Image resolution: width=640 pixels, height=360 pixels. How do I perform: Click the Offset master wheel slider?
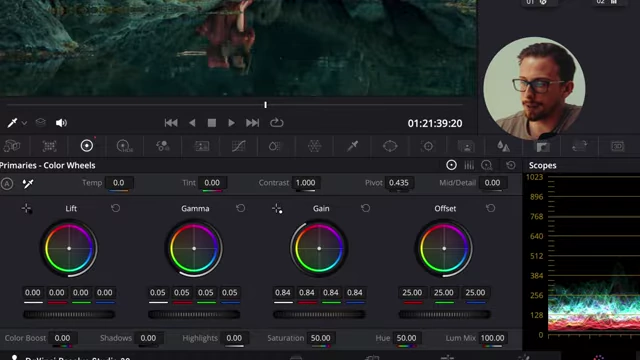tap(444, 314)
